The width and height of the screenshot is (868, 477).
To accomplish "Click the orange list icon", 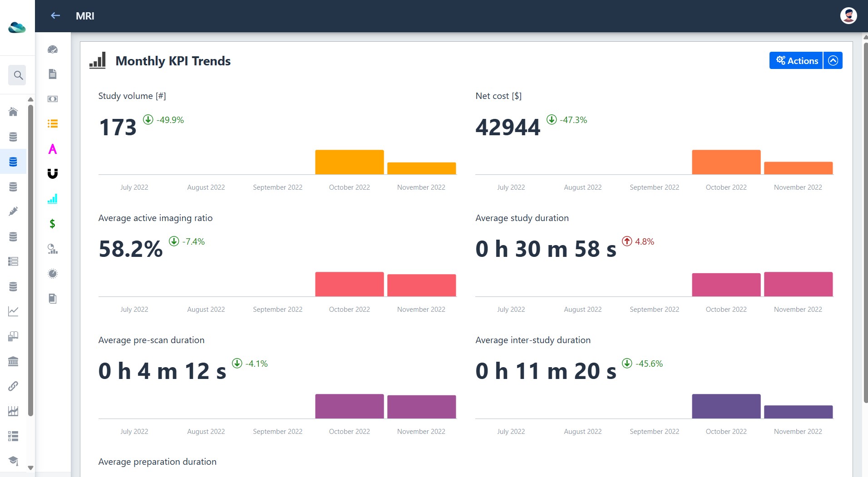I will pos(53,123).
